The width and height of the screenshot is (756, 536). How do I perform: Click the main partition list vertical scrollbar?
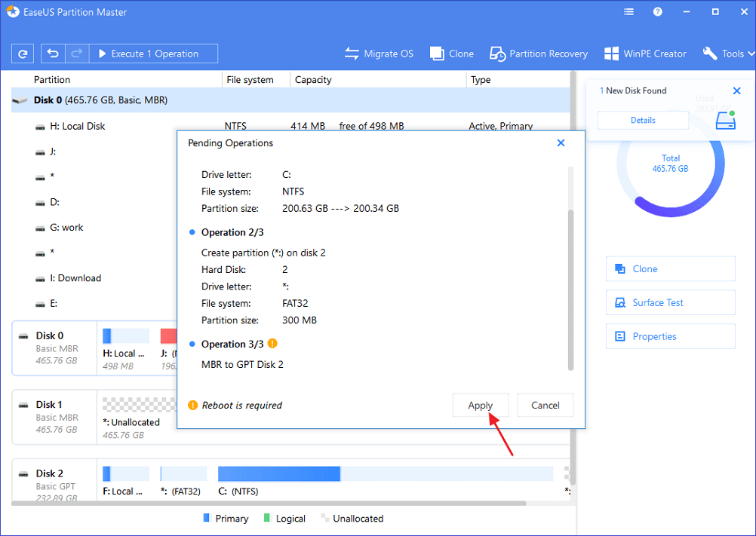click(x=573, y=280)
